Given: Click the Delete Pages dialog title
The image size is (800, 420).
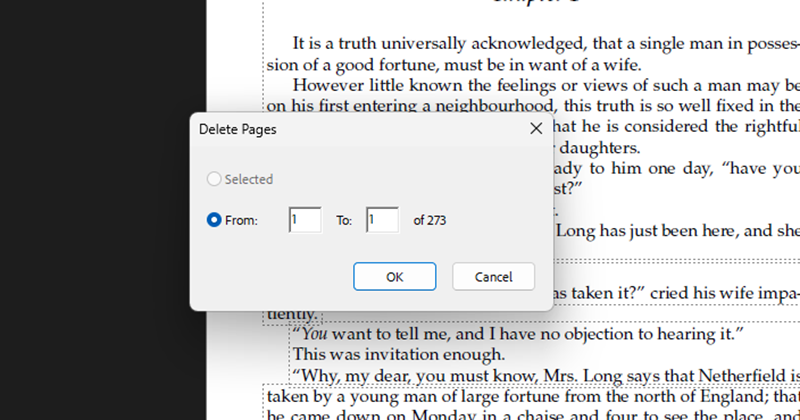Looking at the screenshot, I should click(x=237, y=130).
